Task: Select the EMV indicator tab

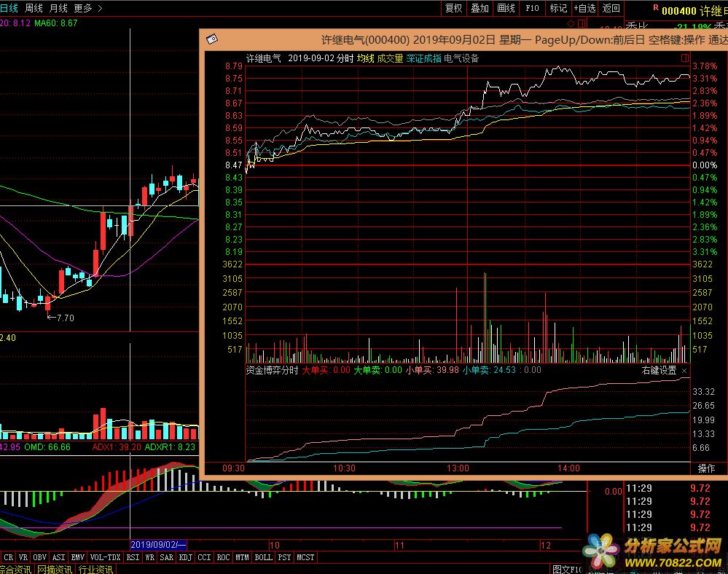Action: tap(77, 557)
